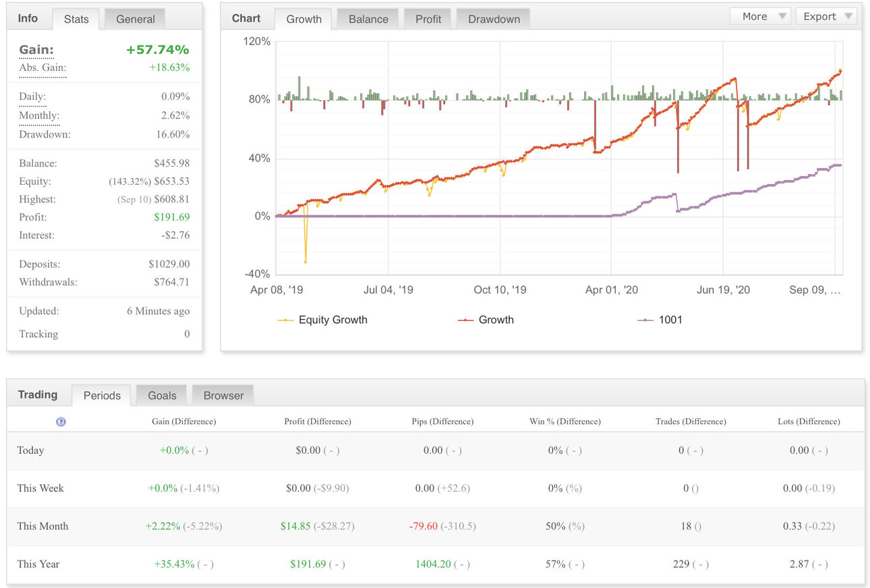Toggle the 1001 legend series
Screen dimensions: 870x588
[660, 320]
